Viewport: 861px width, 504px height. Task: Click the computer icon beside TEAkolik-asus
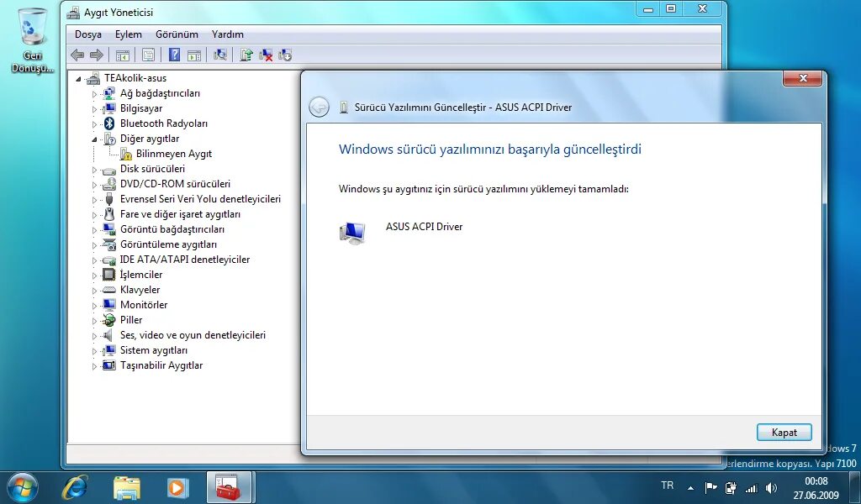click(x=93, y=78)
